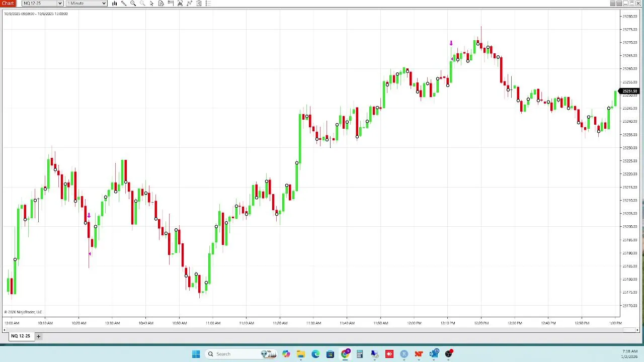
Task: Click the 25170.00 price axis label
Action: click(x=630, y=306)
